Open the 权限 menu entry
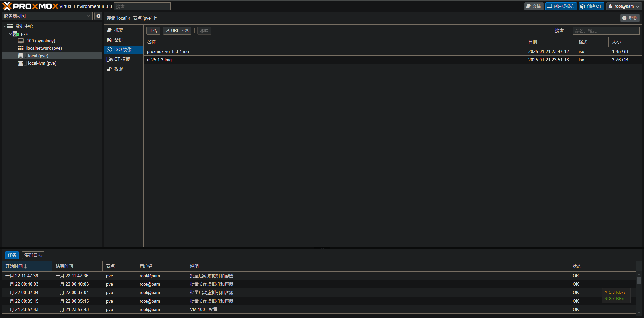Image resolution: width=644 pixels, height=318 pixels. point(123,69)
